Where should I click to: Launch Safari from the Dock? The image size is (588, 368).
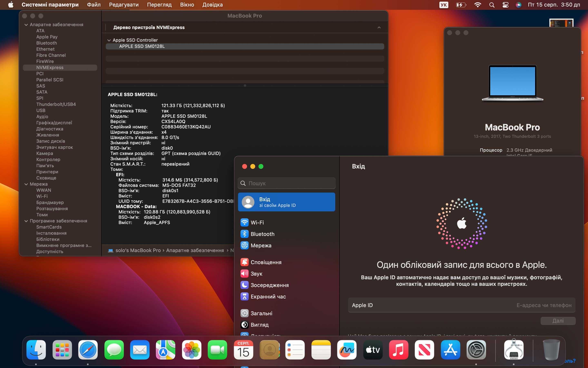coord(88,350)
